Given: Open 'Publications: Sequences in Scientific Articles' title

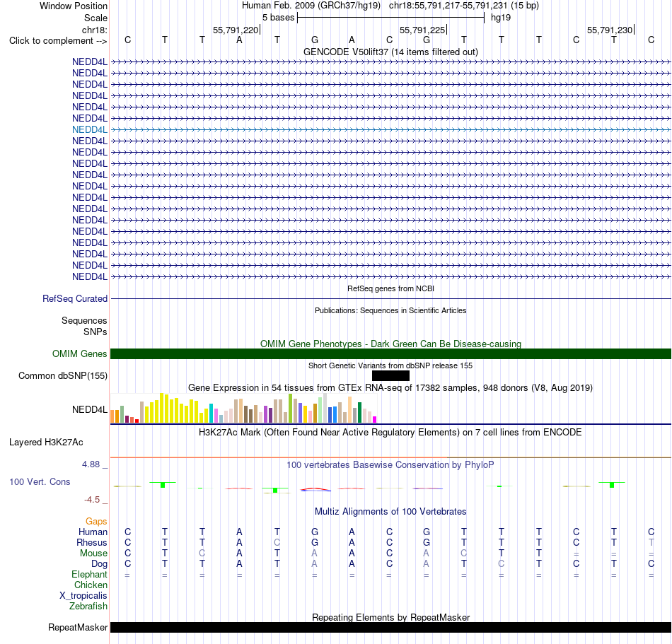Looking at the screenshot, I should click(x=390, y=310).
